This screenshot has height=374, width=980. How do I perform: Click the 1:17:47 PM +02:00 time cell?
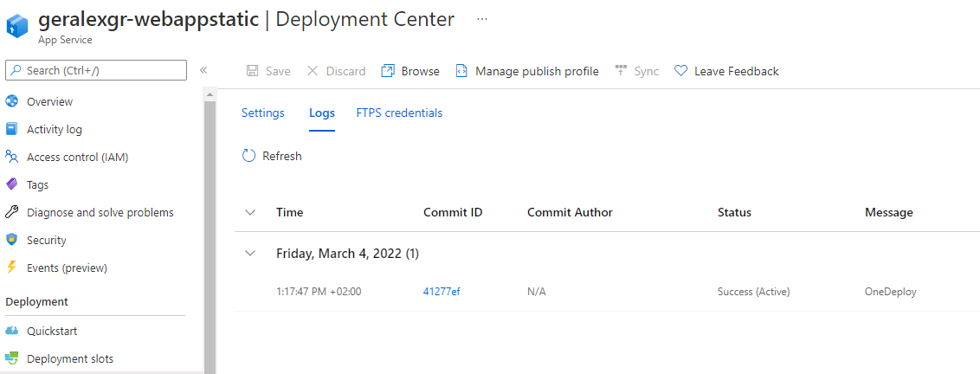pyautogui.click(x=319, y=292)
